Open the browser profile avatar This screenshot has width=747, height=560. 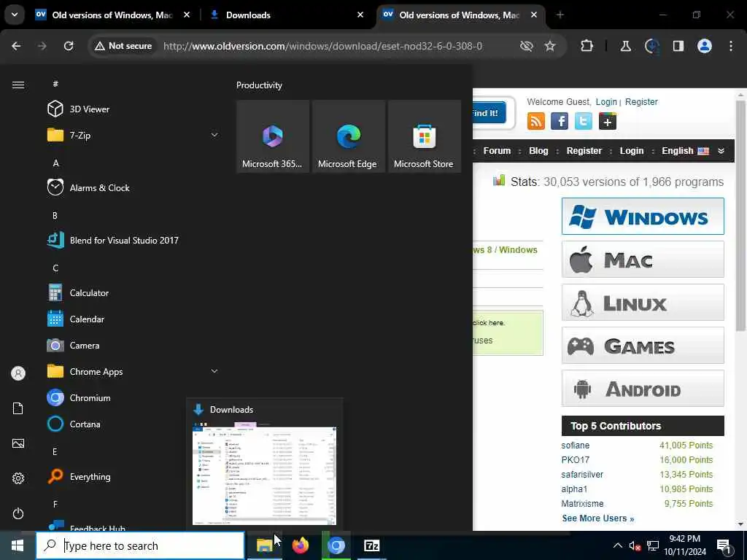705,46
